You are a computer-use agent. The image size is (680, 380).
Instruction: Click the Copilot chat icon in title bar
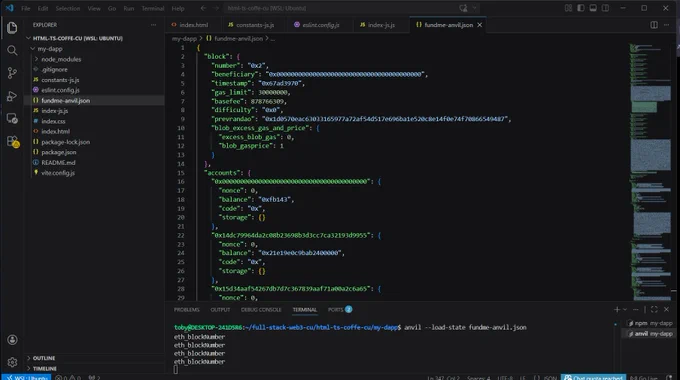click(x=463, y=8)
